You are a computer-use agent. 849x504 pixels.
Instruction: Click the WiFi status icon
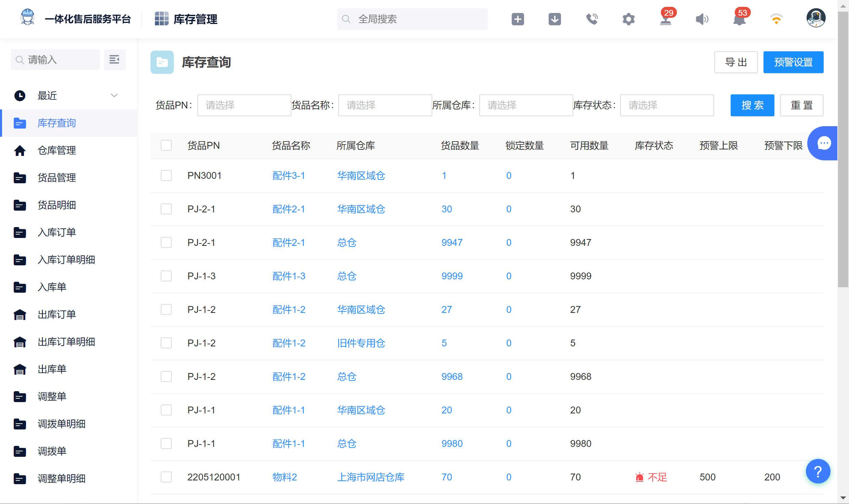(776, 19)
